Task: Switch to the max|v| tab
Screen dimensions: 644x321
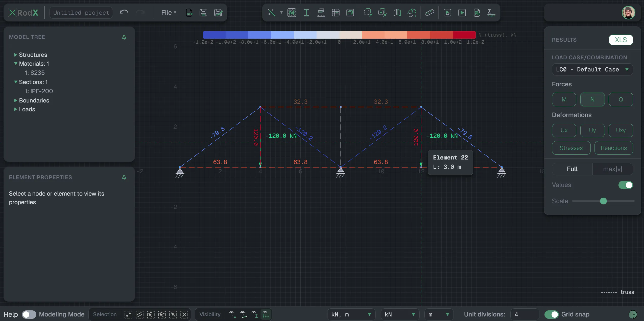Action: [613, 169]
